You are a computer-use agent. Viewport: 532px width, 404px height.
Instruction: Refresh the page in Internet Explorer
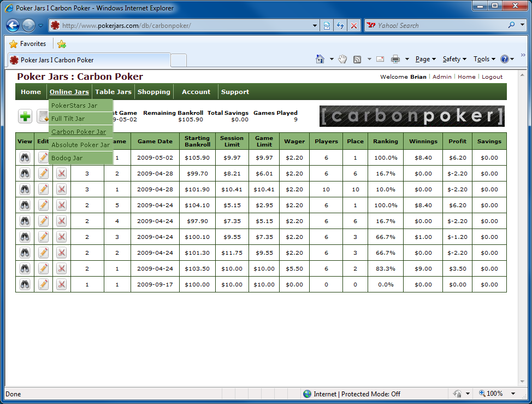340,26
